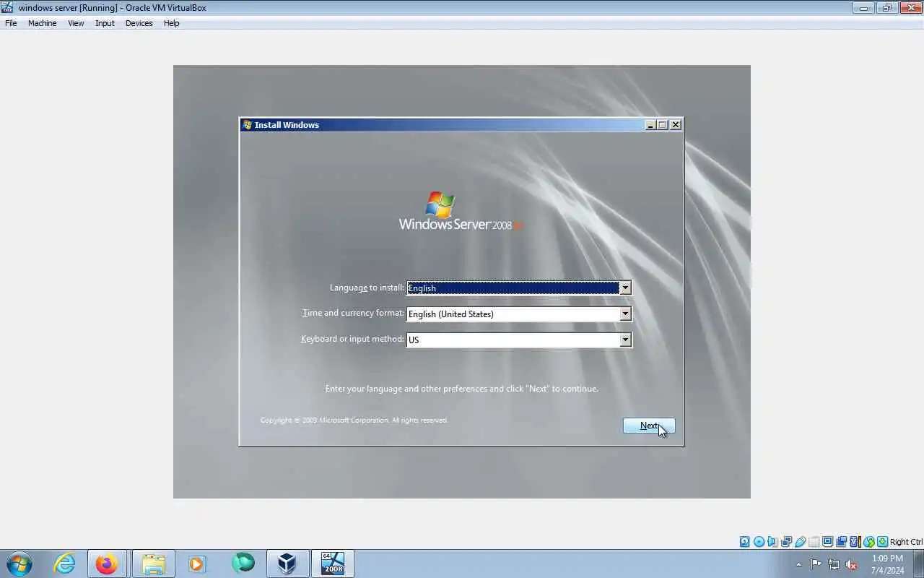The image size is (924, 578).
Task: Click the recording status icon
Action: click(841, 542)
